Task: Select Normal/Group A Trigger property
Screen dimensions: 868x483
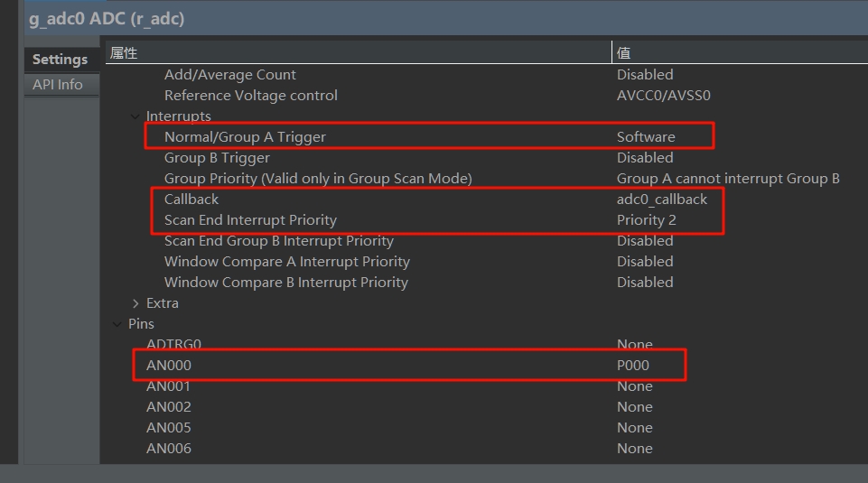Action: [x=245, y=136]
